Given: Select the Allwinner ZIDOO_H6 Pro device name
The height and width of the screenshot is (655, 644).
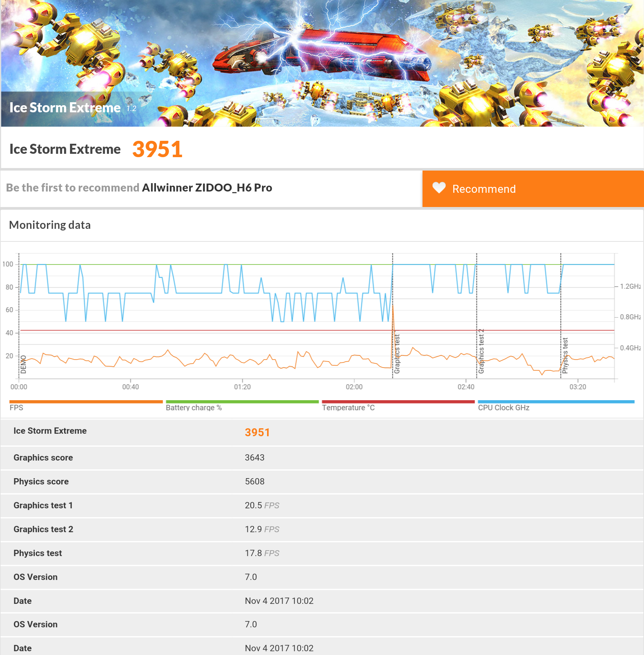Looking at the screenshot, I should click(207, 188).
